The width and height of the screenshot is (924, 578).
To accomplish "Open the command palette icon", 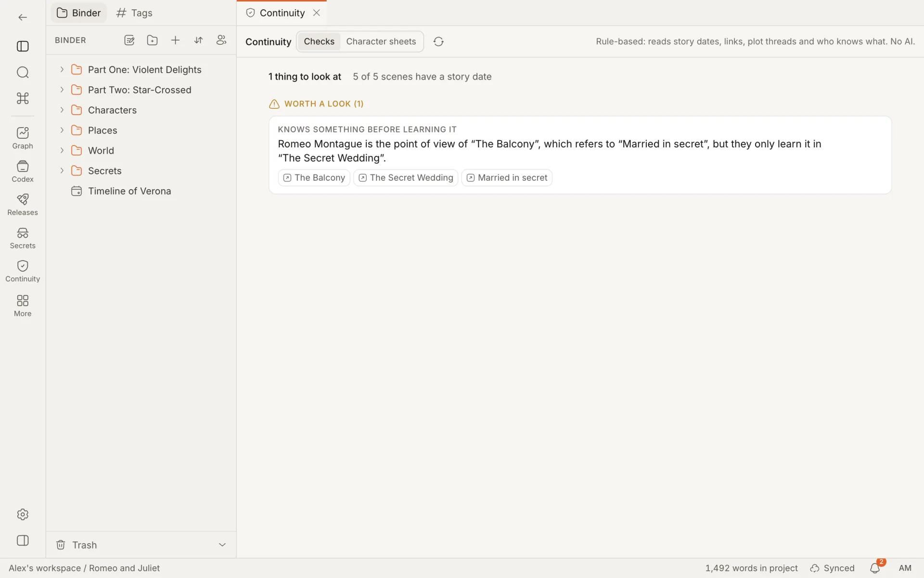I will click(23, 98).
